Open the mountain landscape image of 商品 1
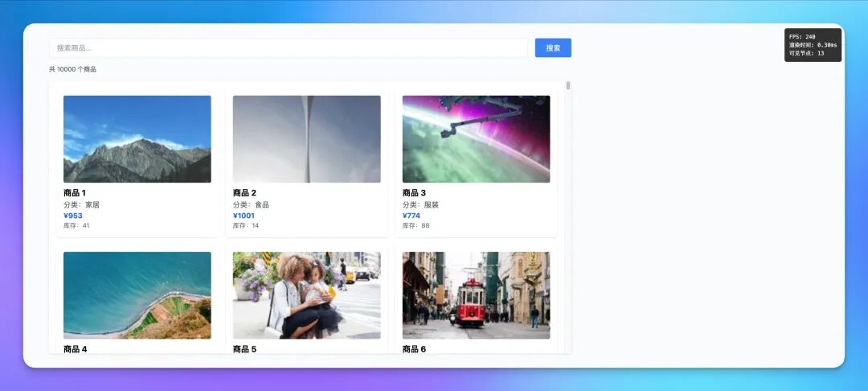The width and height of the screenshot is (868, 391). click(x=137, y=139)
